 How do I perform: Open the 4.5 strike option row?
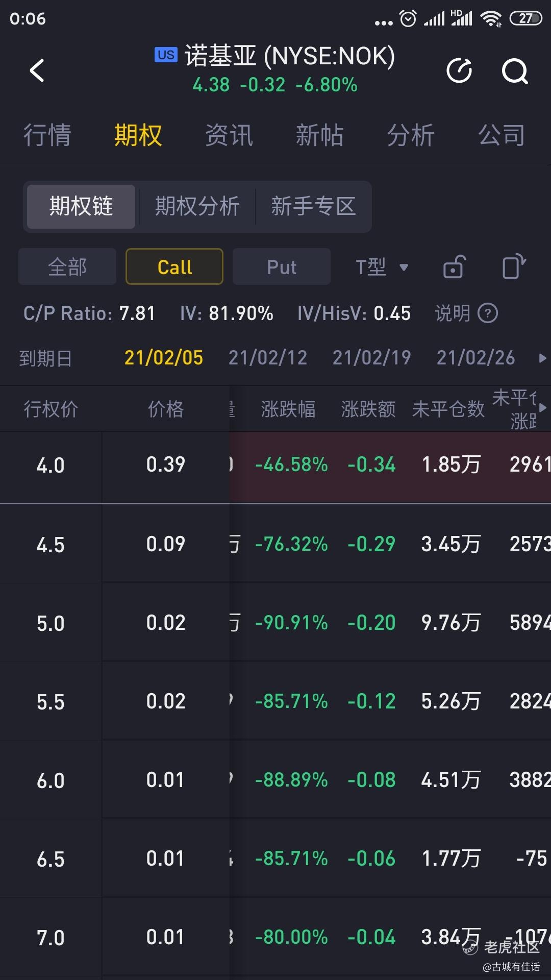(x=275, y=544)
